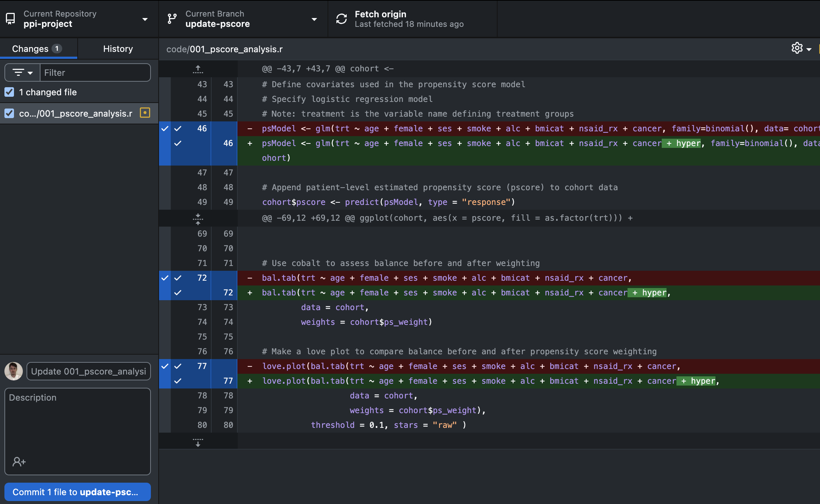
Task: Open the Current Branch dropdown
Action: point(243,19)
